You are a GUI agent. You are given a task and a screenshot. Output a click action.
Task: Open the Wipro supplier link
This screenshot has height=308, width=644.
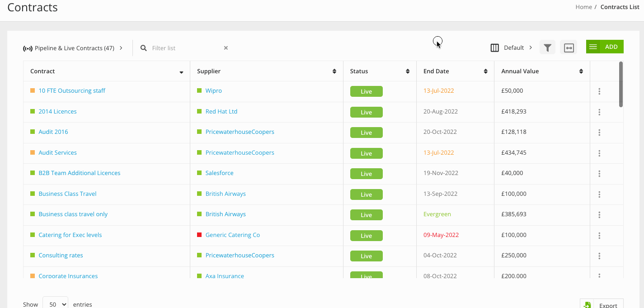[213, 90]
